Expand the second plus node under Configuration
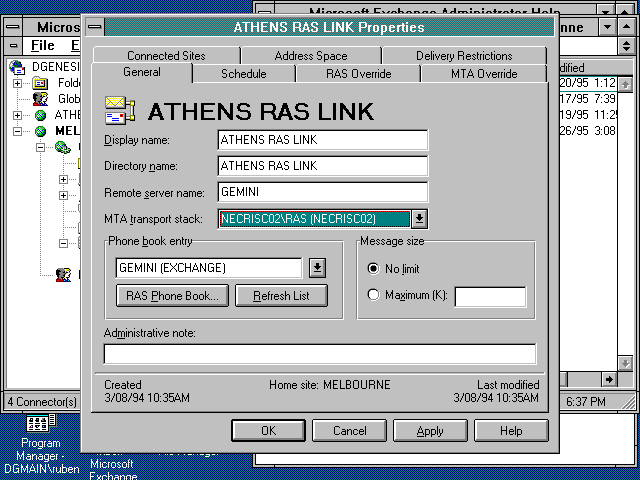 click(63, 195)
